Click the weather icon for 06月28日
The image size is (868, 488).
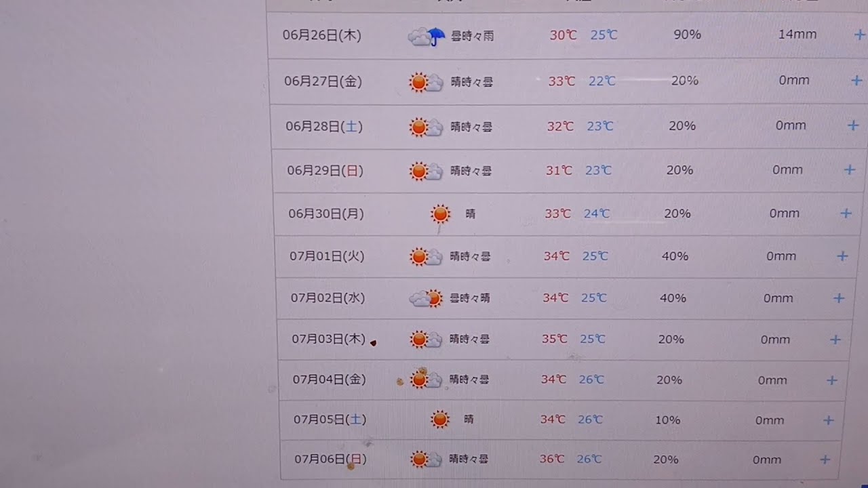[426, 127]
